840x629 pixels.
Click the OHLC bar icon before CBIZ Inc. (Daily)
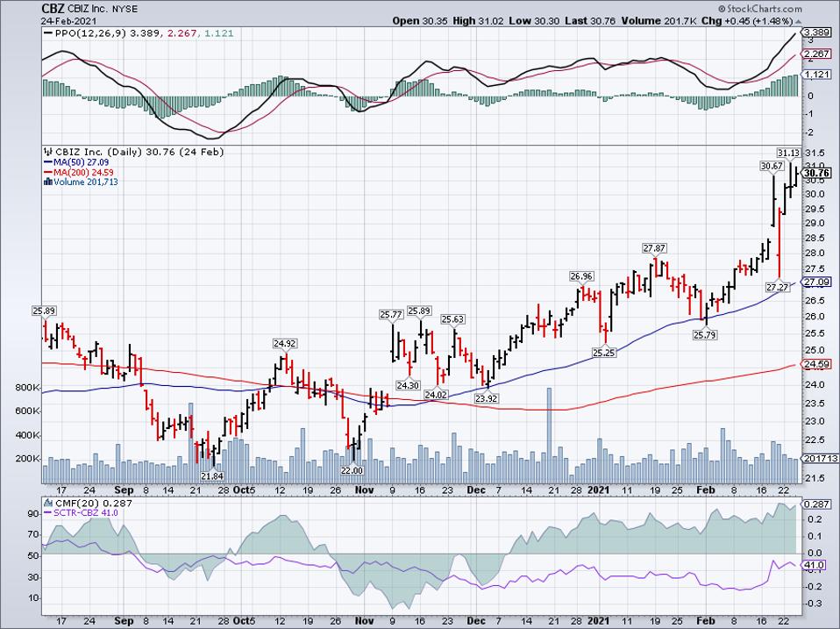tap(48, 152)
